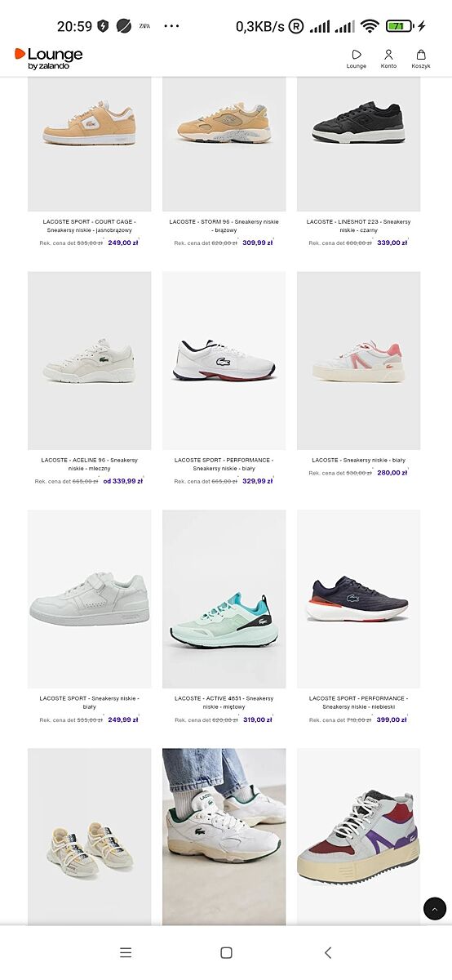Select the black Lineshot 223 sneaker image
The width and height of the screenshot is (452, 980).
tap(359, 144)
